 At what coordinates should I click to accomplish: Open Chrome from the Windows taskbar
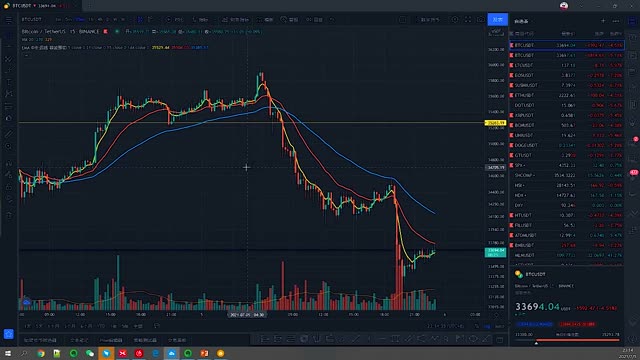tap(41, 353)
